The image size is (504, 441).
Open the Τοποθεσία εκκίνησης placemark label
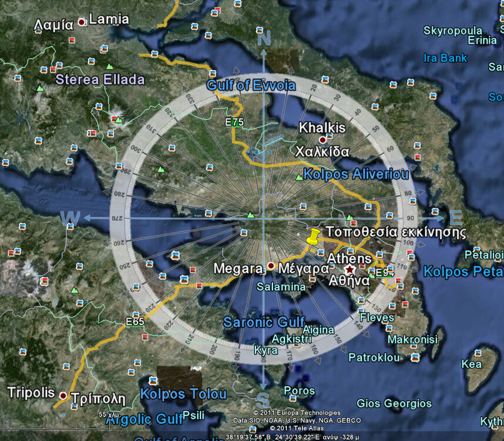coord(395,232)
